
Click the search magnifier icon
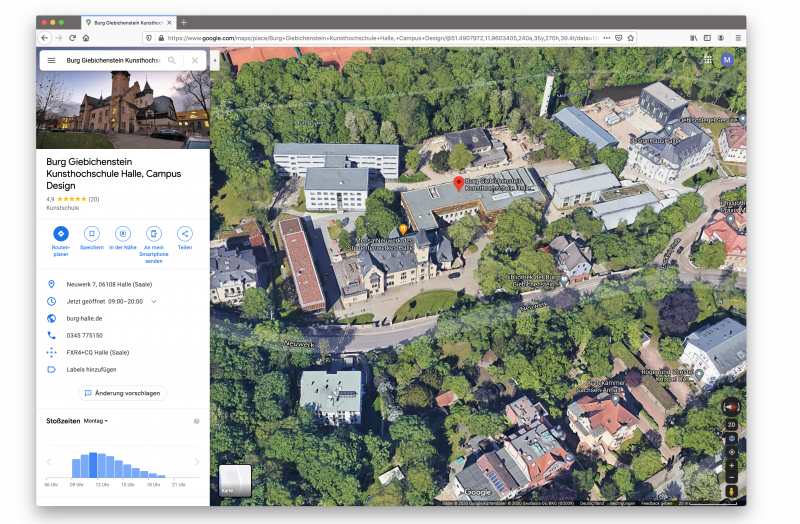[x=172, y=60]
